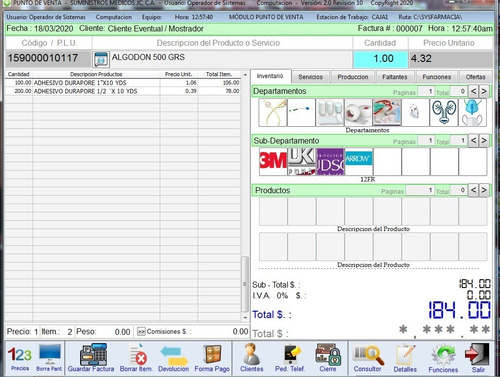Image resolution: width=500 pixels, height=377 pixels.
Task: Open Ped. Telef. phone icon
Action: pos(290,358)
